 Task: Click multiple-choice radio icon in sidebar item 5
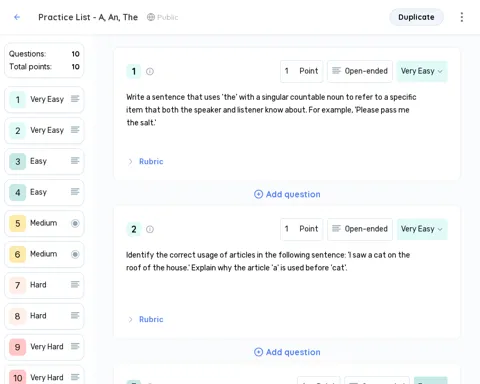[75, 223]
